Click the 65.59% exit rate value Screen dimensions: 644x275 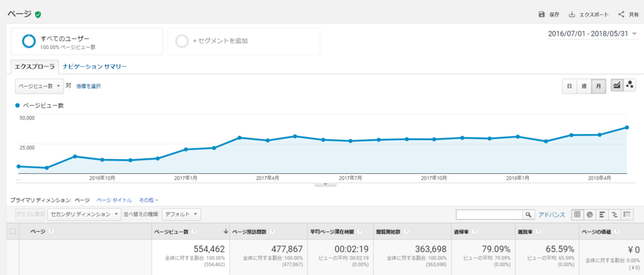560,249
